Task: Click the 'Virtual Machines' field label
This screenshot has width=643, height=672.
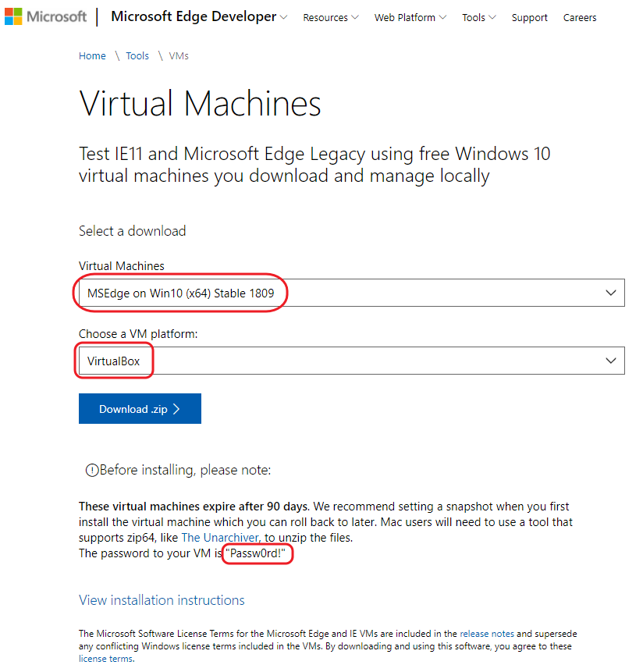Action: click(x=121, y=265)
